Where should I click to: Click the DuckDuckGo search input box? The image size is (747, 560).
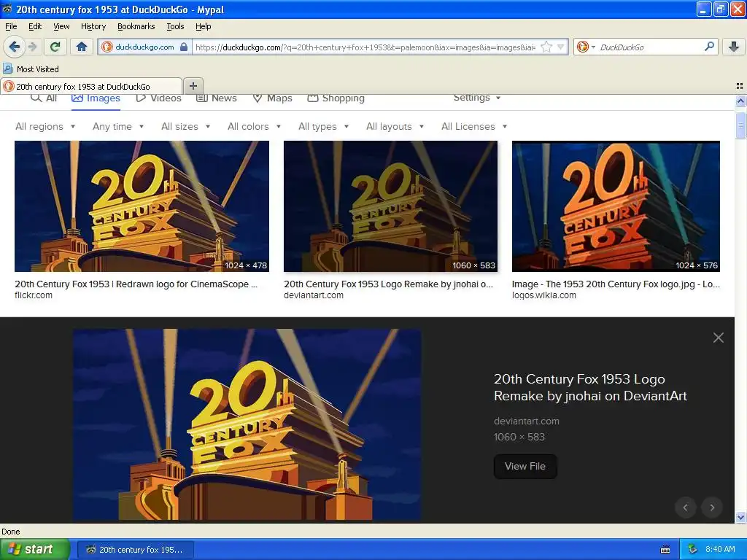pyautogui.click(x=650, y=47)
